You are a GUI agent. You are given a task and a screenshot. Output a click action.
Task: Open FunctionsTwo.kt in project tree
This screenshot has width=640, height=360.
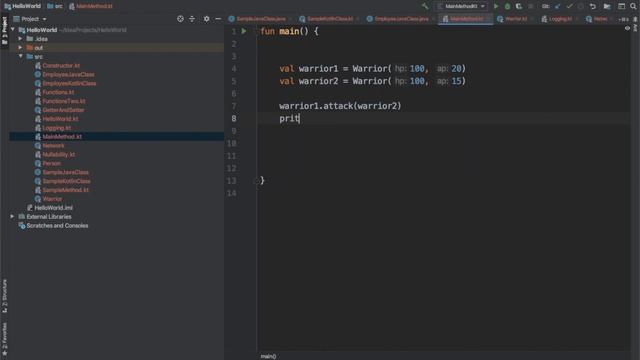click(x=64, y=101)
